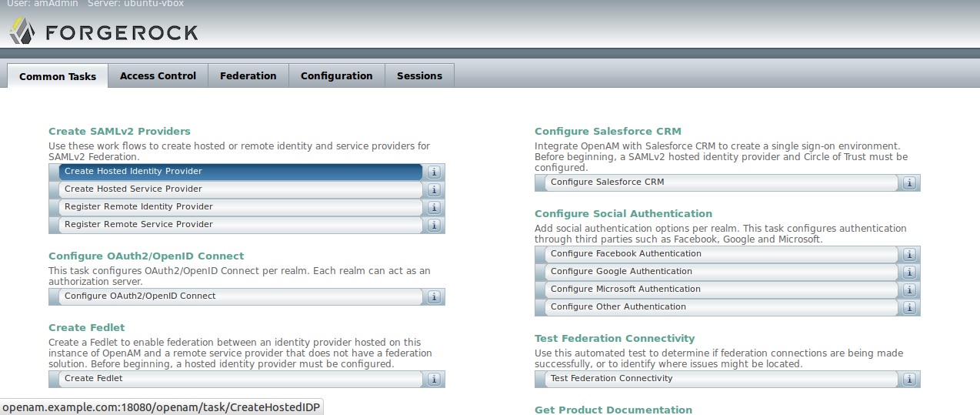Image resolution: width=980 pixels, height=415 pixels.
Task: Click the Create Fedlet section heading
Action: click(86, 328)
